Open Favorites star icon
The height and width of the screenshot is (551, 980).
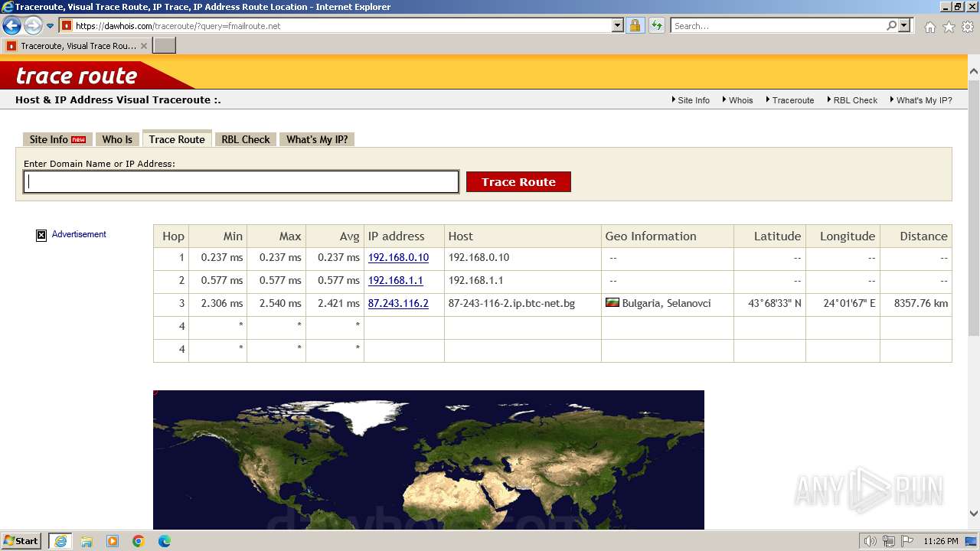pos(949,27)
